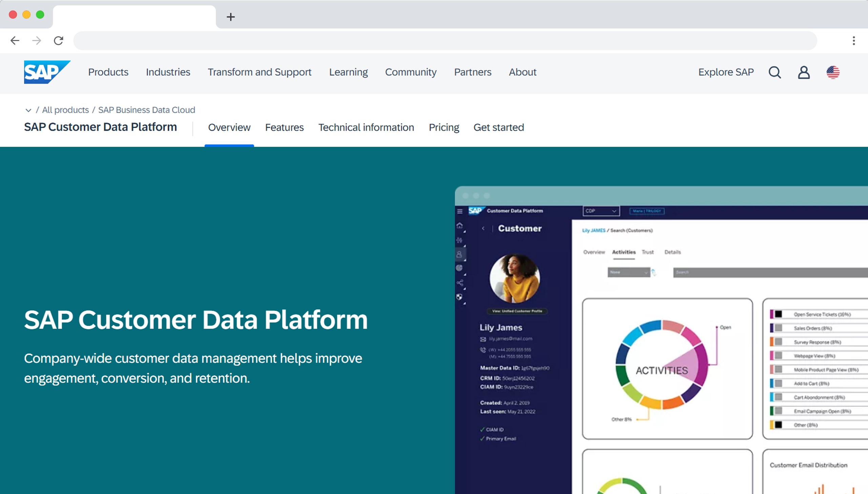The image size is (868, 494).
Task: Open the Products menu
Action: [x=108, y=72]
